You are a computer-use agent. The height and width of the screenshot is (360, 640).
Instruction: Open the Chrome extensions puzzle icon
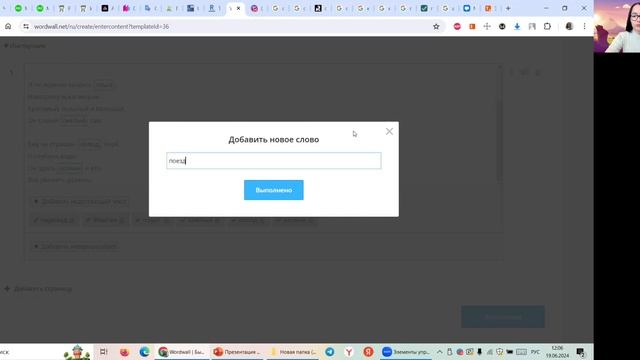coord(547,27)
